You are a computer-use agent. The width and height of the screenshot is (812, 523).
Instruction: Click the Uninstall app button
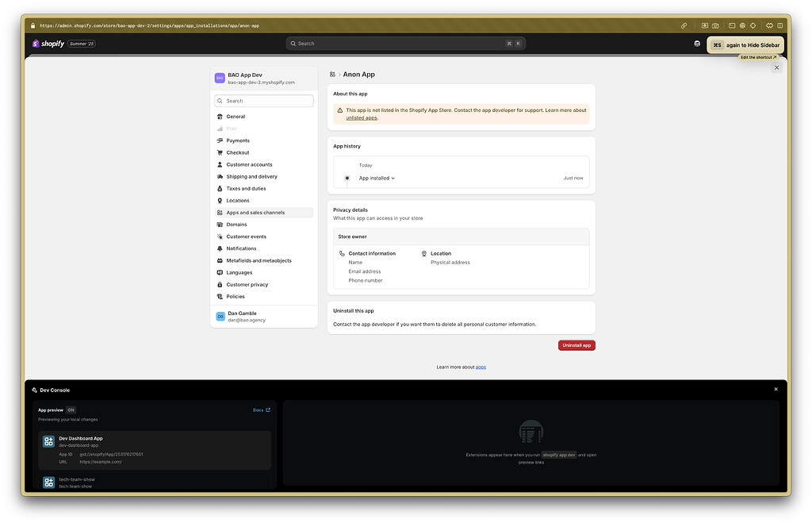pyautogui.click(x=576, y=344)
